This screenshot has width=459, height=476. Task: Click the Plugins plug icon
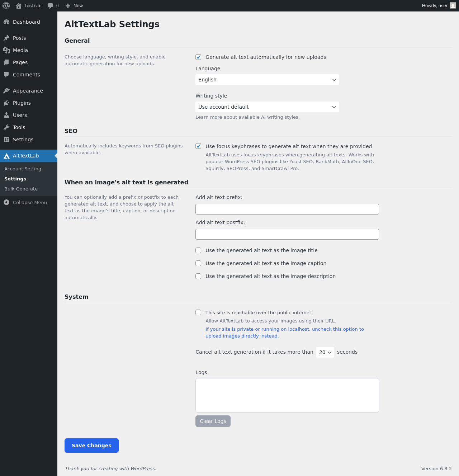click(x=6, y=103)
